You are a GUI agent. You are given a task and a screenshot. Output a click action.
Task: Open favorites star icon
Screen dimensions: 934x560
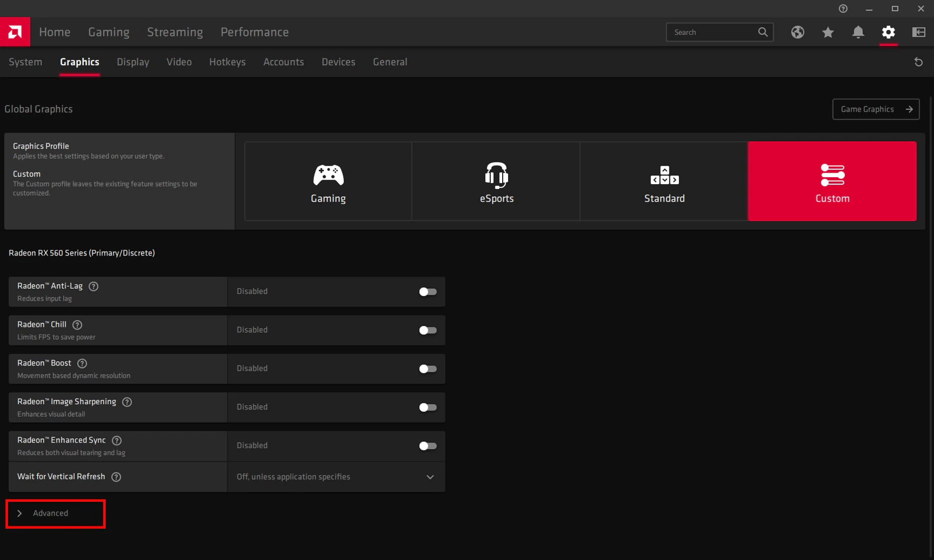point(828,32)
